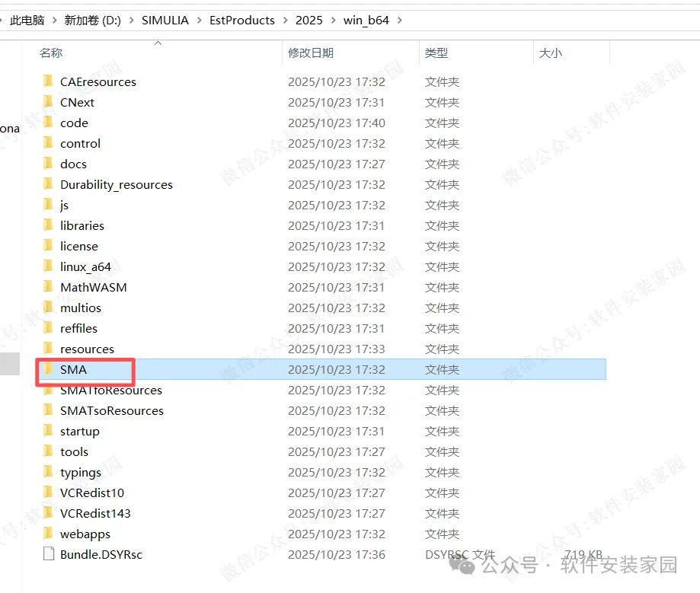Image resolution: width=700 pixels, height=593 pixels.
Task: Click the resources folder icon
Action: point(48,349)
